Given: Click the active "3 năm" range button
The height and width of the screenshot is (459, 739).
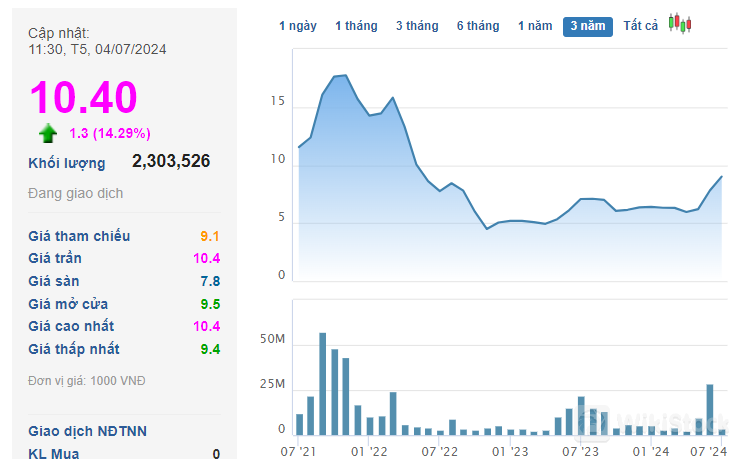Looking at the screenshot, I should pos(587,27).
